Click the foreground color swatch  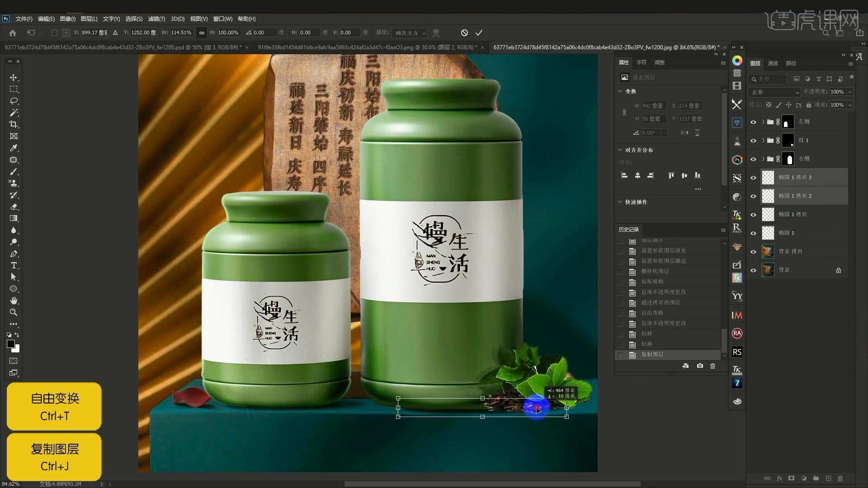11,344
